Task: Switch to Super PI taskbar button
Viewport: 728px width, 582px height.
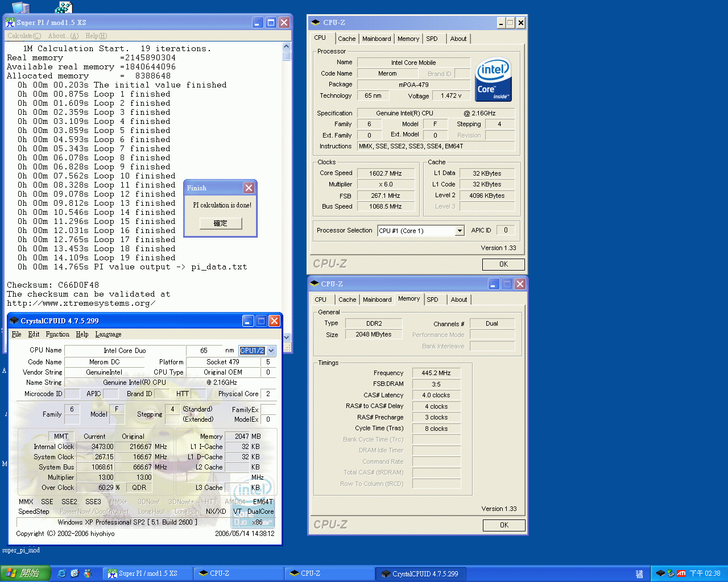Action: pos(147,573)
